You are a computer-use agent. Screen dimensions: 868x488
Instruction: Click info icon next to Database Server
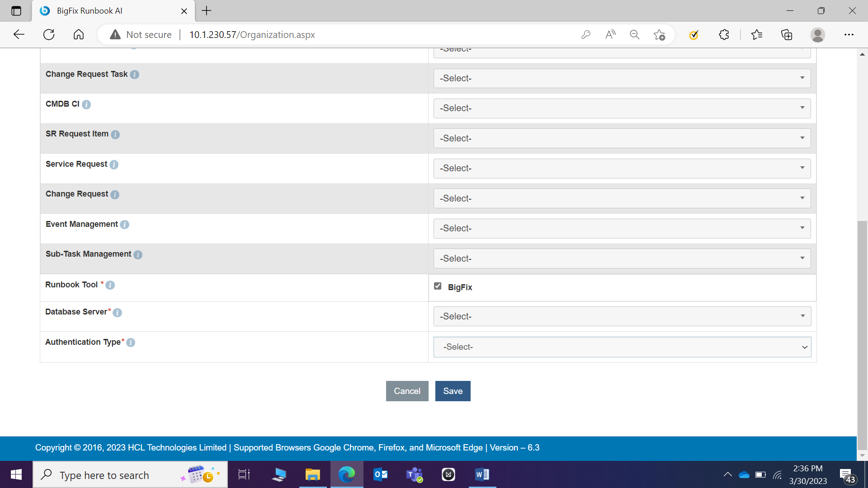pos(118,313)
